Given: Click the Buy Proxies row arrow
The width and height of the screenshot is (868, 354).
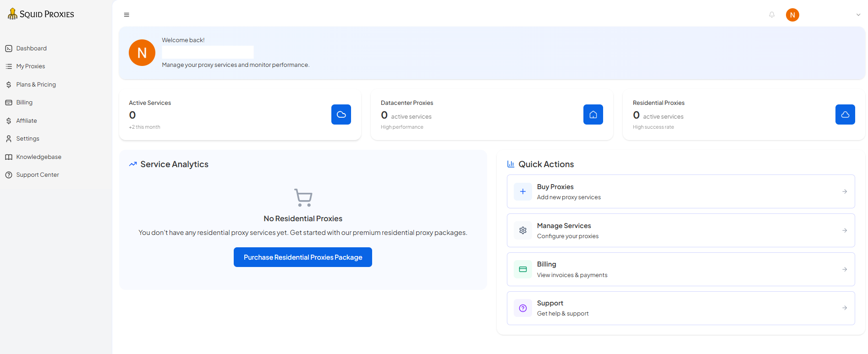Looking at the screenshot, I should click(x=845, y=191).
